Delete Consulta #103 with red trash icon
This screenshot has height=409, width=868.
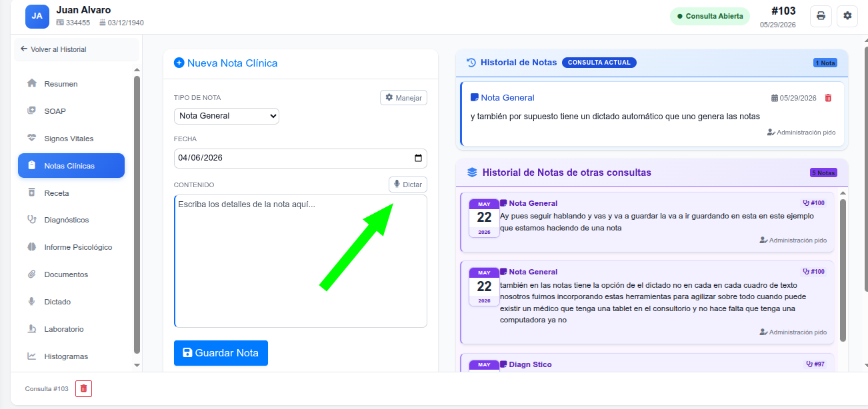click(x=83, y=388)
